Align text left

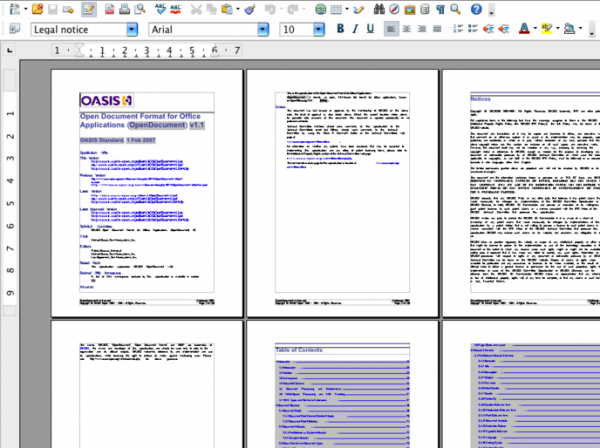coord(391,29)
